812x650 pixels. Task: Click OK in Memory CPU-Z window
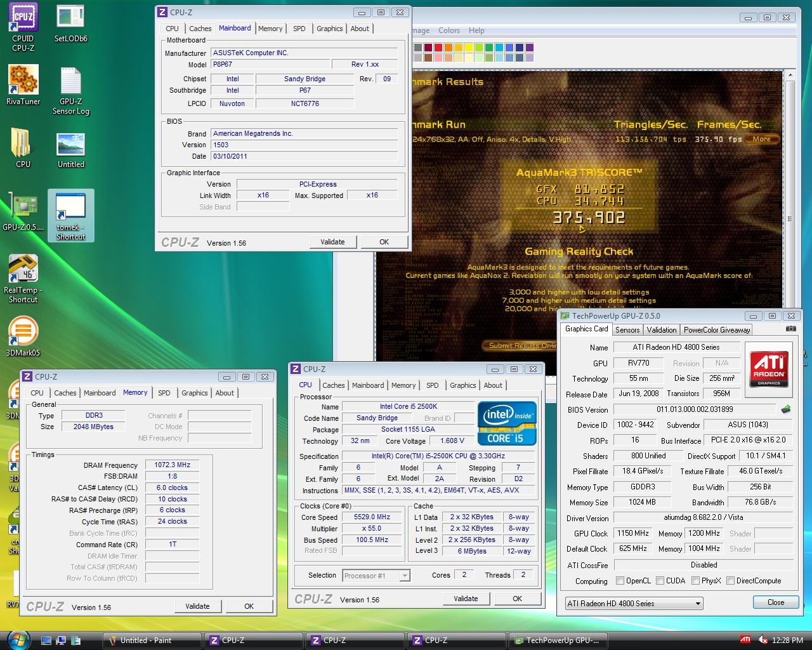pos(249,606)
